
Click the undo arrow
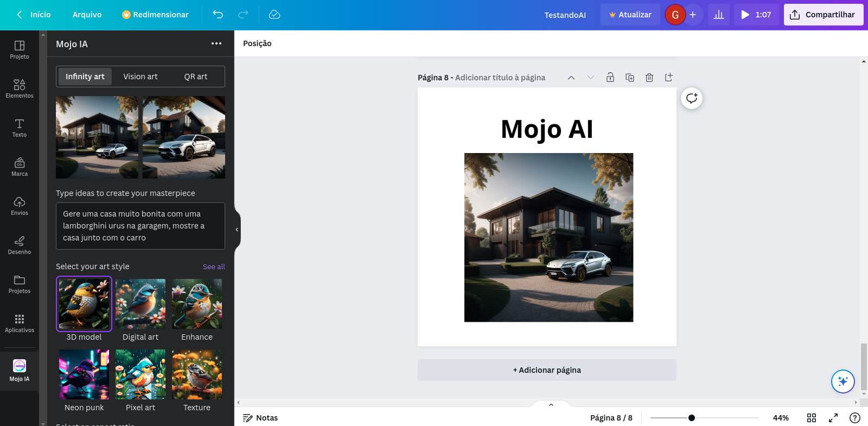pyautogui.click(x=218, y=15)
